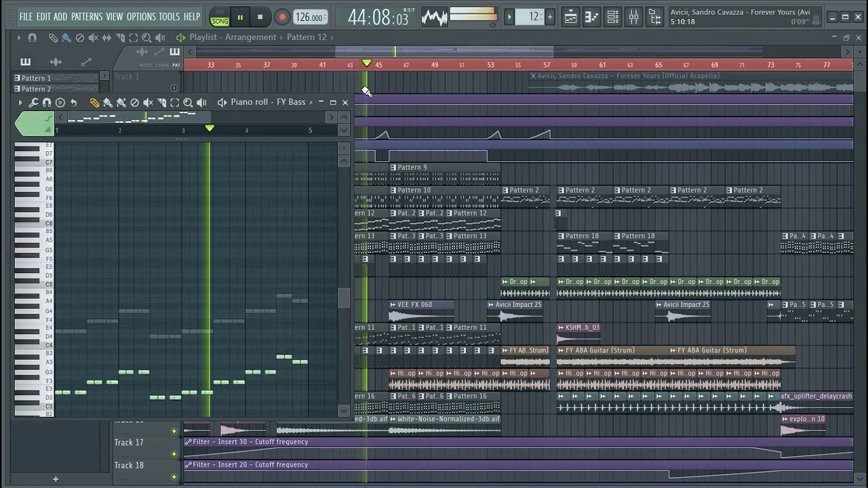Select Pattern 1 in the Picker
This screenshot has width=868, height=488.
[x=57, y=78]
